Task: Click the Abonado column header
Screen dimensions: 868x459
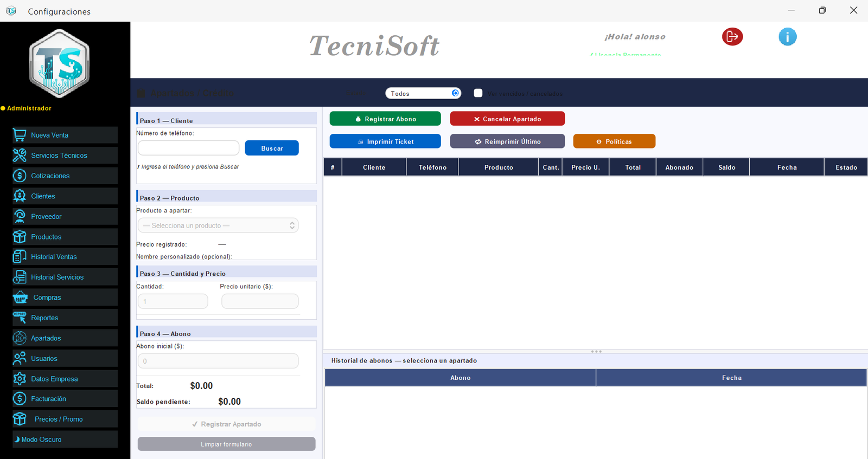Action: click(x=680, y=167)
